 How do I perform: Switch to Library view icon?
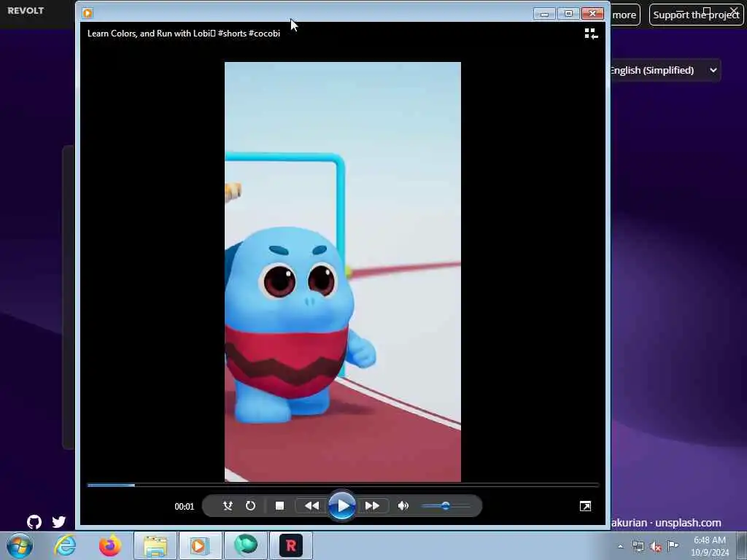591,34
